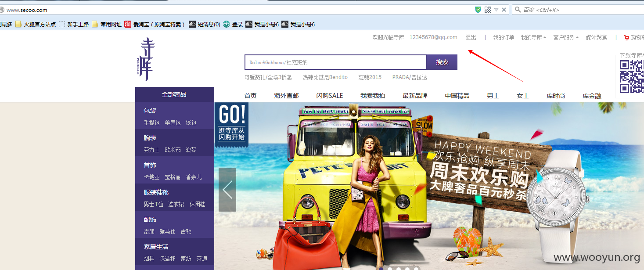Image resolution: width=644 pixels, height=270 pixels.
Task: Open the 中国精品 nav tab
Action: tap(457, 96)
